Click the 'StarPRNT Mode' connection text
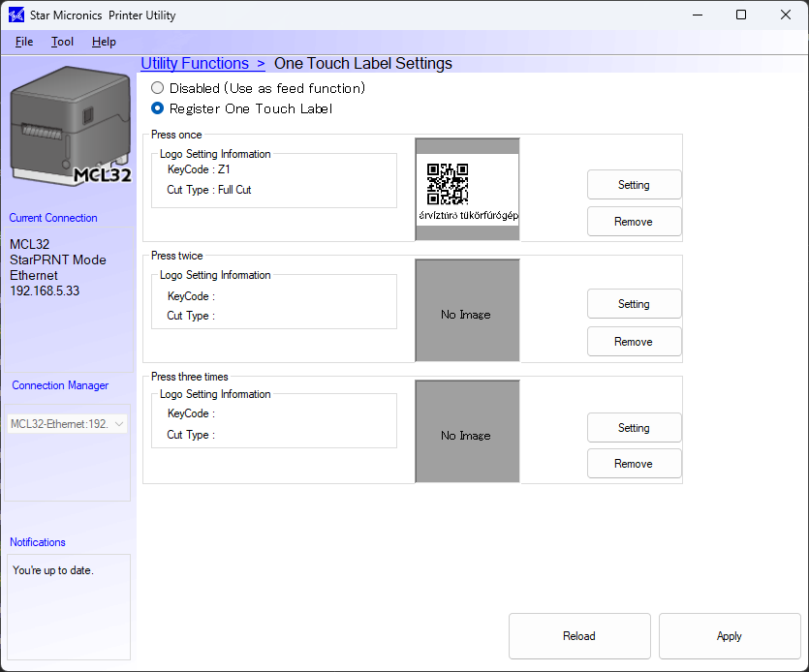This screenshot has width=809, height=672. pos(58,260)
